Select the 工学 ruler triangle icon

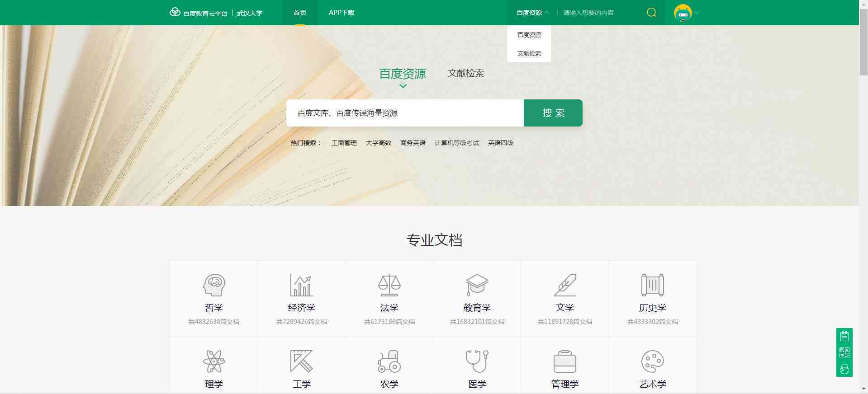tap(301, 361)
